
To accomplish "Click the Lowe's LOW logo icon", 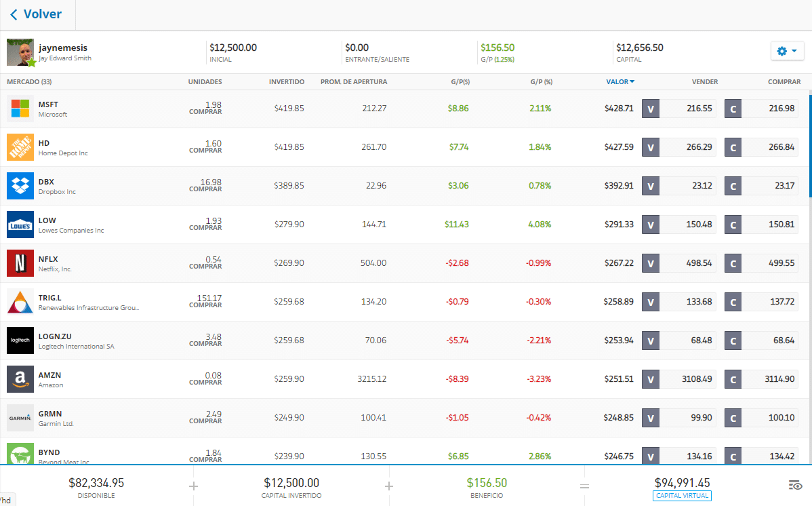I will [20, 225].
